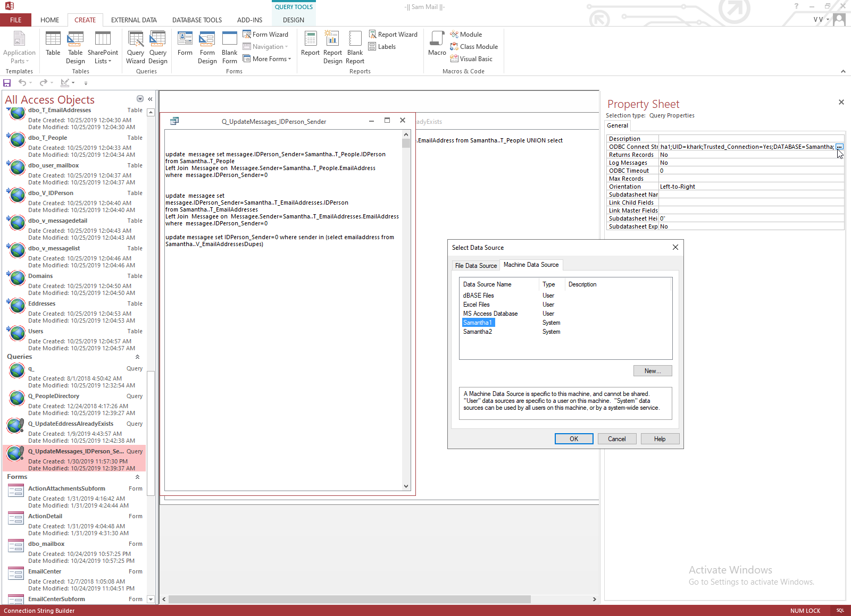This screenshot has width=851, height=616.
Task: Cancel the Select Data Source dialog
Action: (x=617, y=439)
